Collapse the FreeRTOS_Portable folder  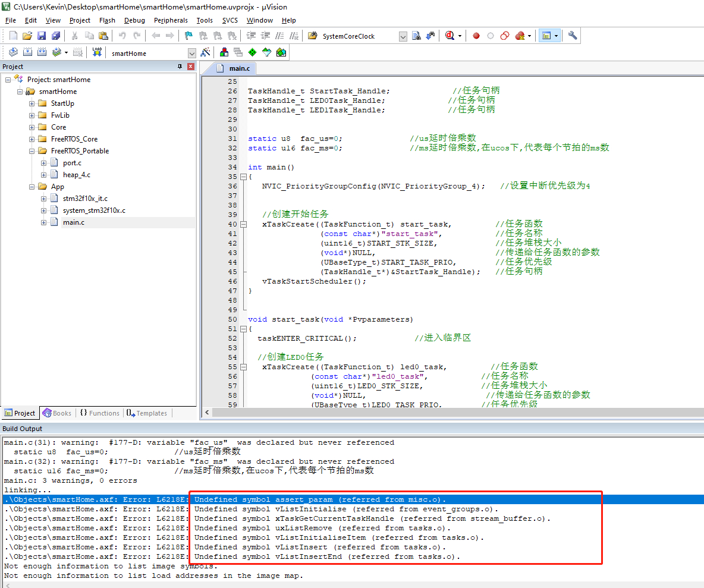point(32,150)
